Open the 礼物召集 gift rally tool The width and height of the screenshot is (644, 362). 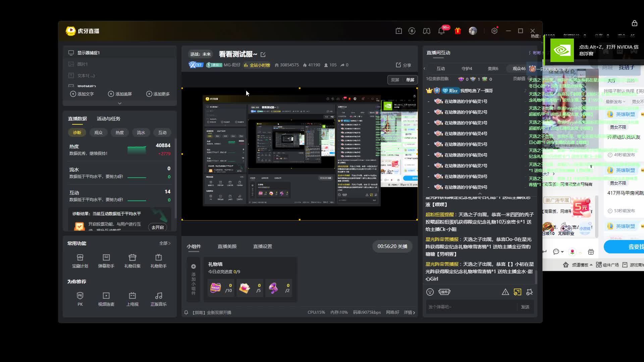(132, 260)
